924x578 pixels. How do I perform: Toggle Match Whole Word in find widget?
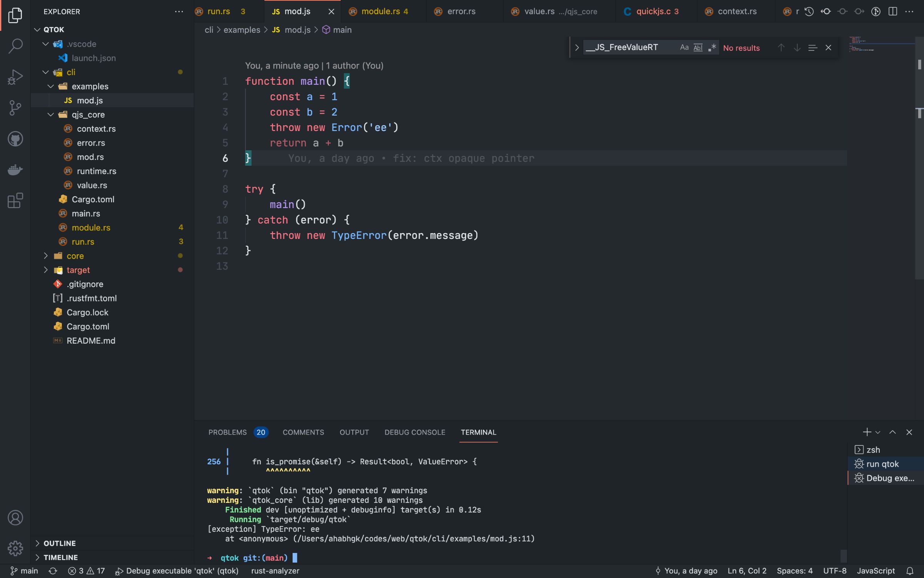click(698, 47)
